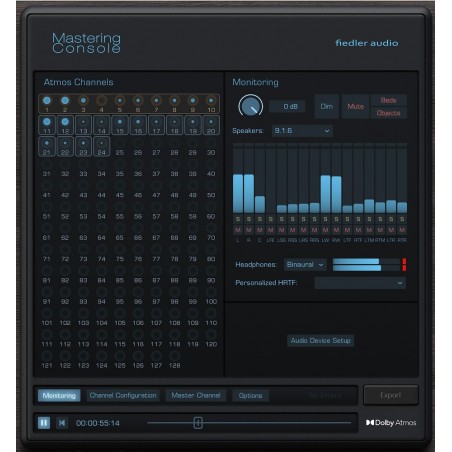This screenshot has height=452, width=452.
Task: Select object channel 12 box
Action: click(65, 125)
